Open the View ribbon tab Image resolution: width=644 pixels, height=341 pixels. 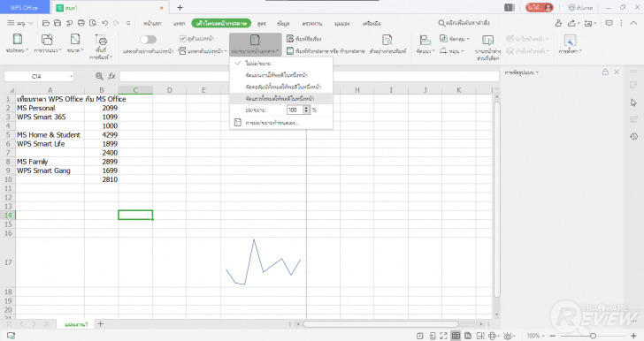click(341, 23)
